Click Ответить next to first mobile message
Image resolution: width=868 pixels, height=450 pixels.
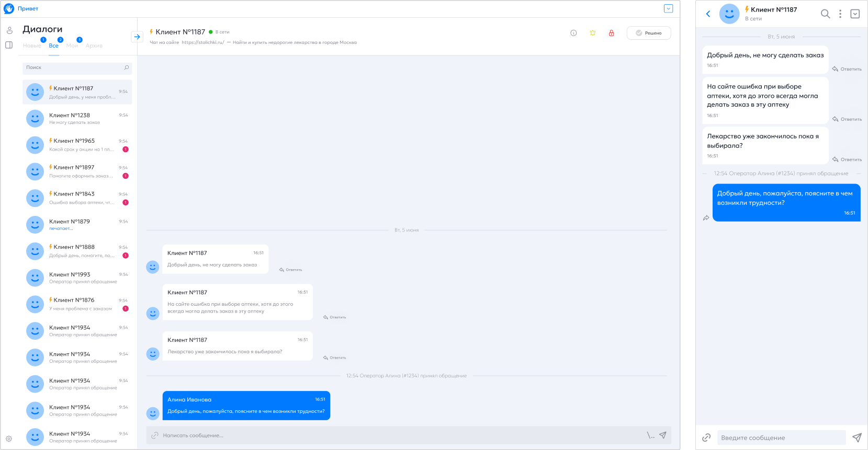click(x=847, y=69)
